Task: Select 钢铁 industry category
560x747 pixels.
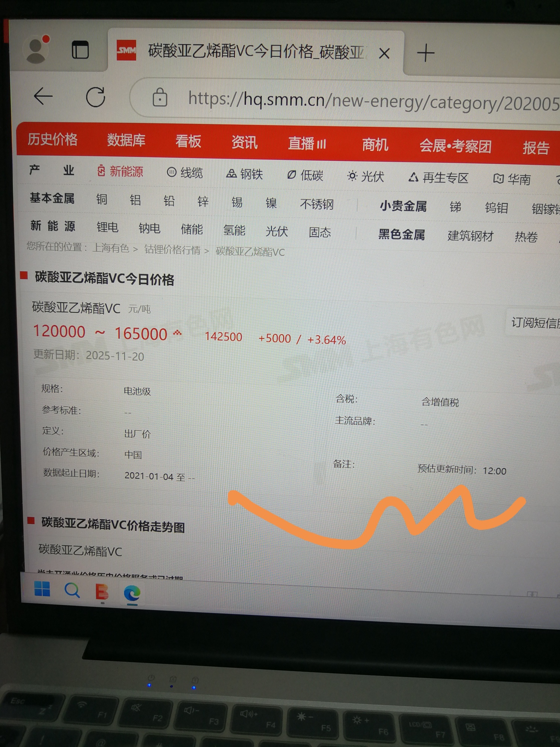Action: click(x=245, y=174)
